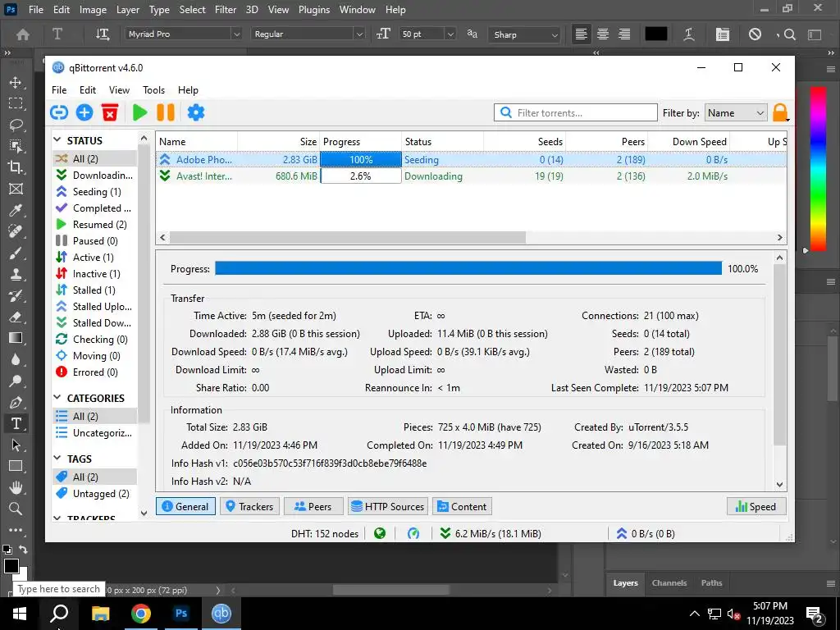Screen dimensions: 840x630
Task: Open the Myriad Pro font family dropdown
Action: [236, 34]
